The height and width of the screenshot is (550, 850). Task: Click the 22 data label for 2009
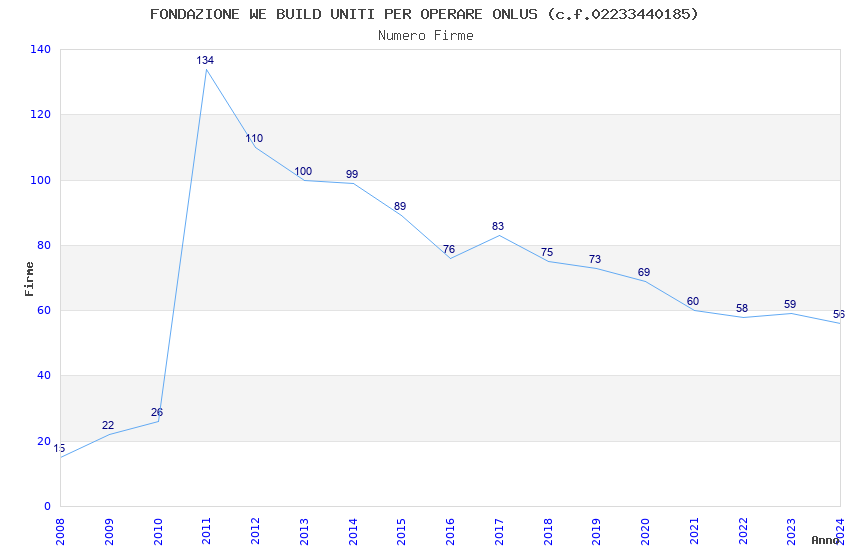tap(108, 425)
